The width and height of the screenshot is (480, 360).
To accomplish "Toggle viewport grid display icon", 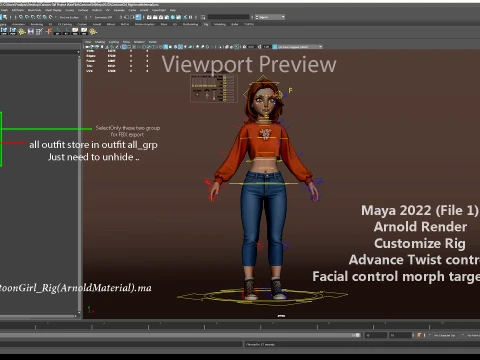I will point(124,47).
